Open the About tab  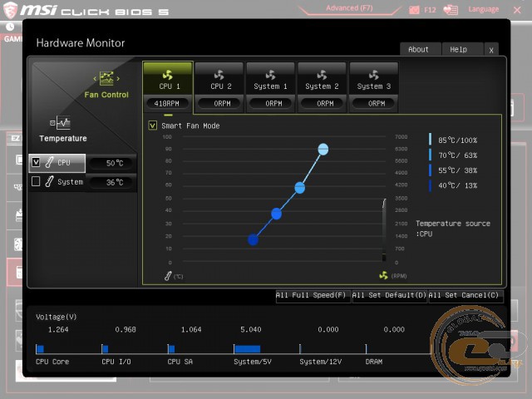point(421,50)
